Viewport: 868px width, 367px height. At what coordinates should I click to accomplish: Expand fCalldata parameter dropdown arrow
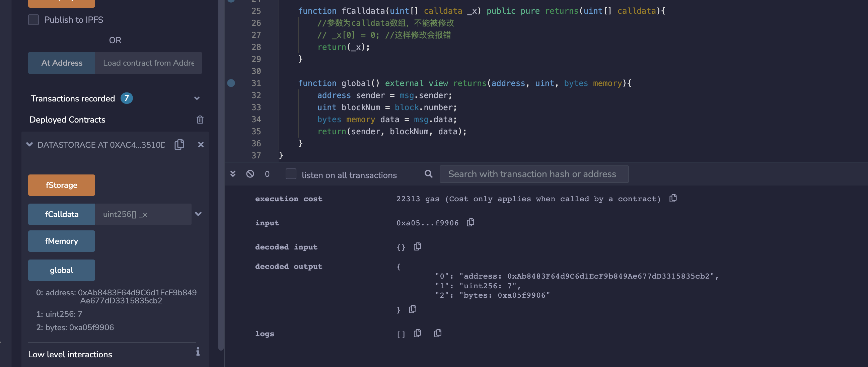point(198,214)
